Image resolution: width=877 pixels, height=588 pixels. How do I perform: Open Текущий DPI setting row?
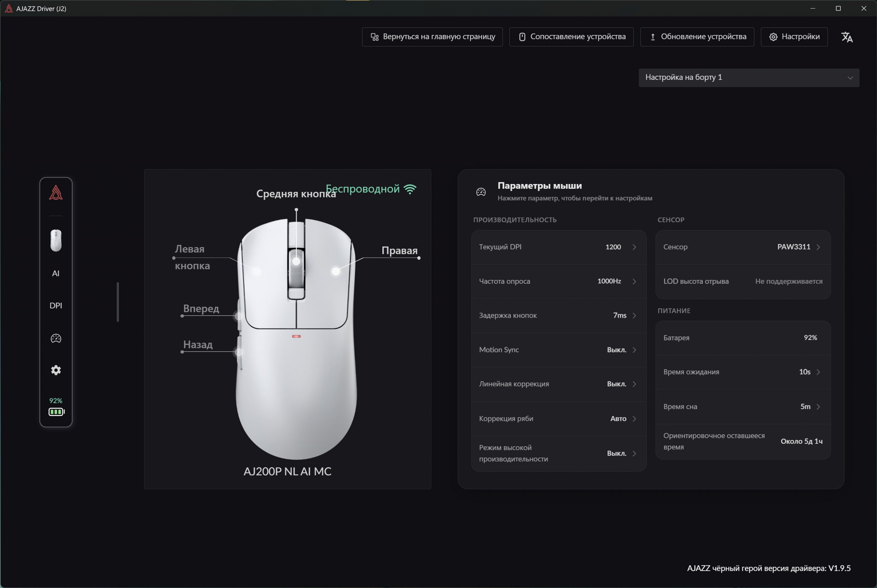[559, 247]
